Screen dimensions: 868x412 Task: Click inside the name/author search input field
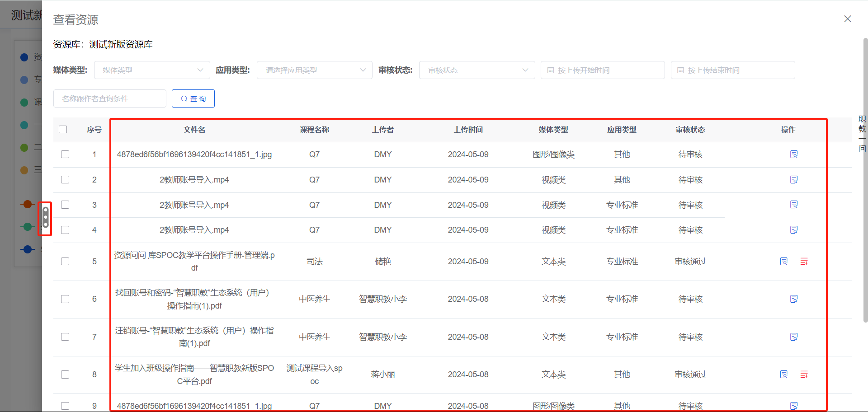pyautogui.click(x=109, y=98)
